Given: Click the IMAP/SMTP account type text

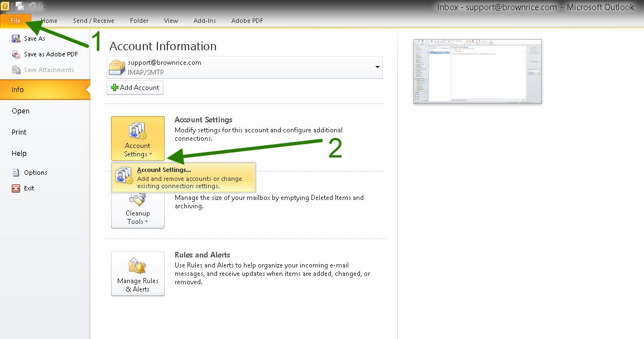Looking at the screenshot, I should click(146, 72).
